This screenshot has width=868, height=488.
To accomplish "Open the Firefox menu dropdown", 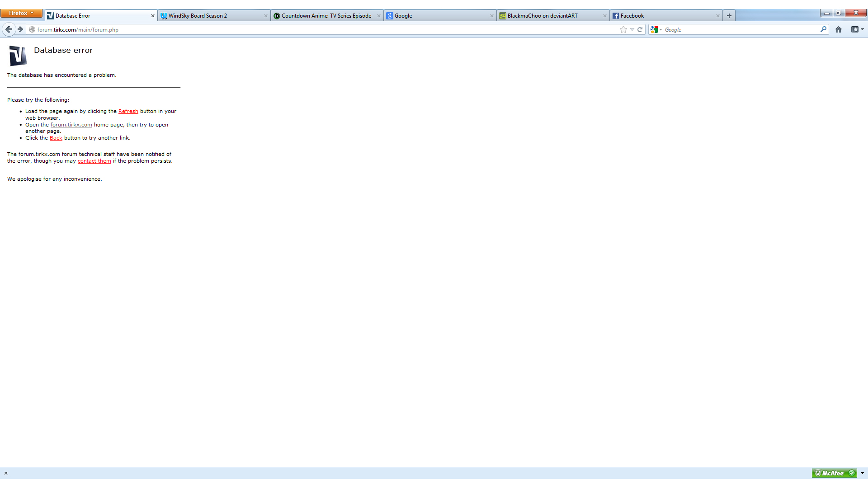I will click(21, 13).
